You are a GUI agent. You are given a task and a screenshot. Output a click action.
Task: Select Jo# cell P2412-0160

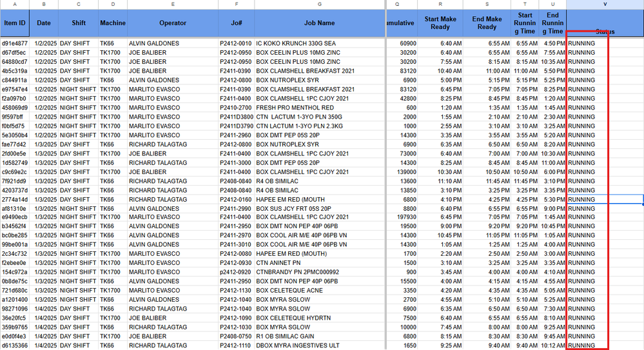tap(236, 199)
